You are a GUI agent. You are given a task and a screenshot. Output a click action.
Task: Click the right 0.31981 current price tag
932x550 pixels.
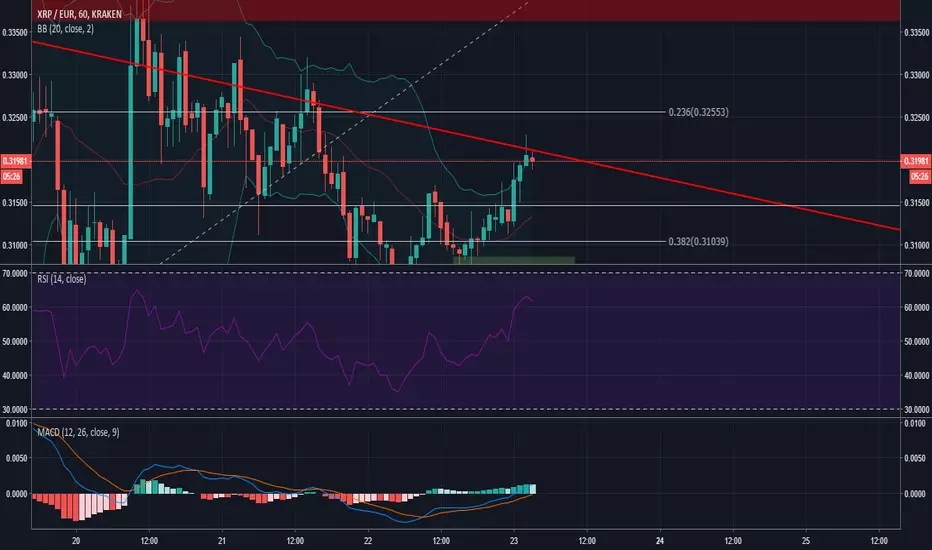pyautogui.click(x=916, y=161)
